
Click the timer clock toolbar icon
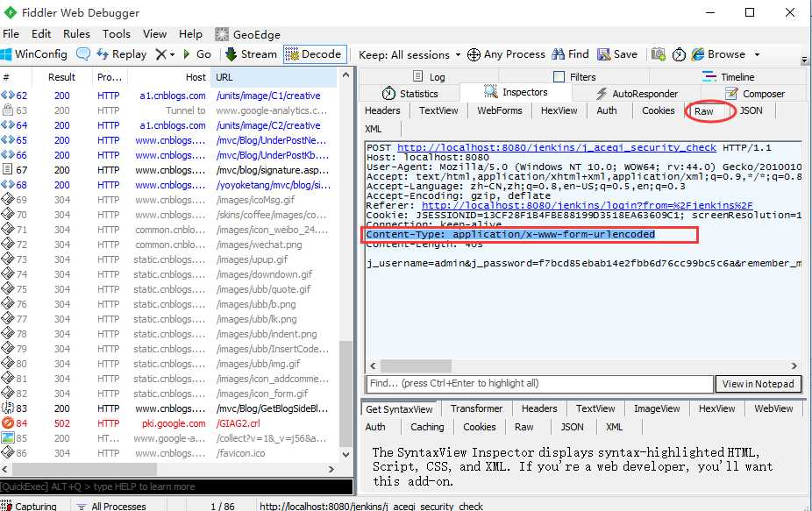click(679, 54)
